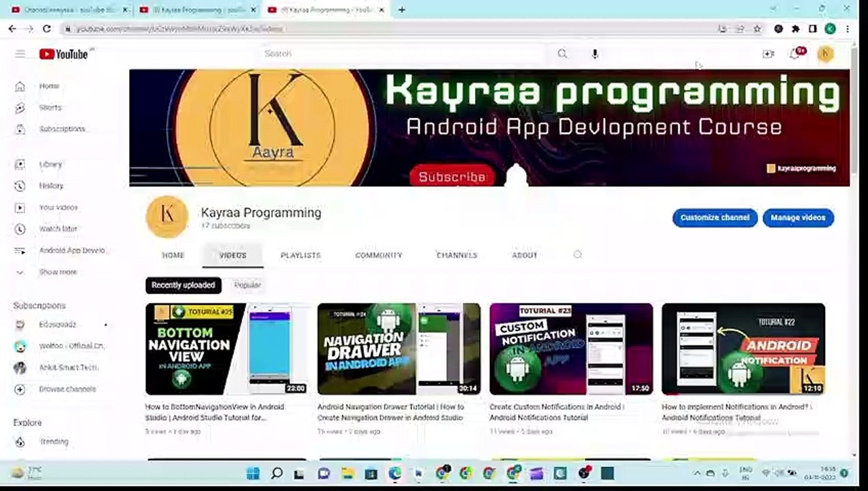Open Shorts in sidebar

[x=50, y=108]
